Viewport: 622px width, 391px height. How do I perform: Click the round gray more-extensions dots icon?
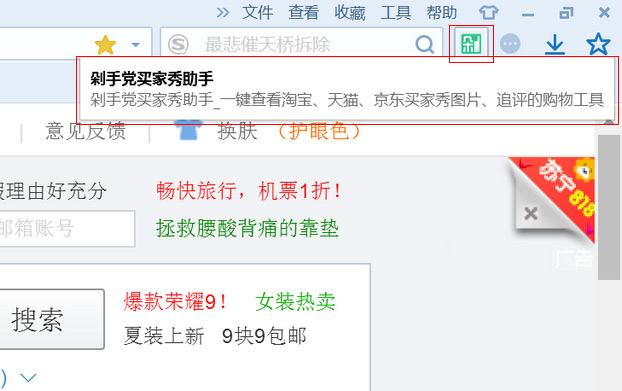tap(510, 44)
